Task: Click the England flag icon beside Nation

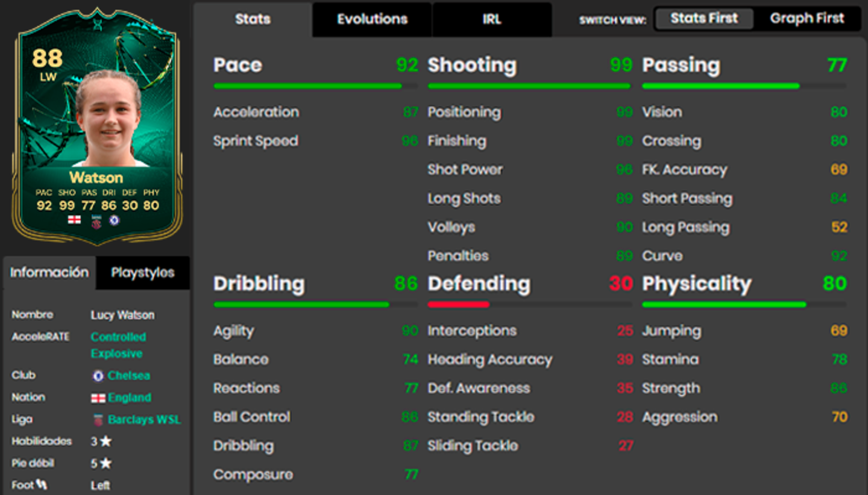Action: click(x=98, y=398)
